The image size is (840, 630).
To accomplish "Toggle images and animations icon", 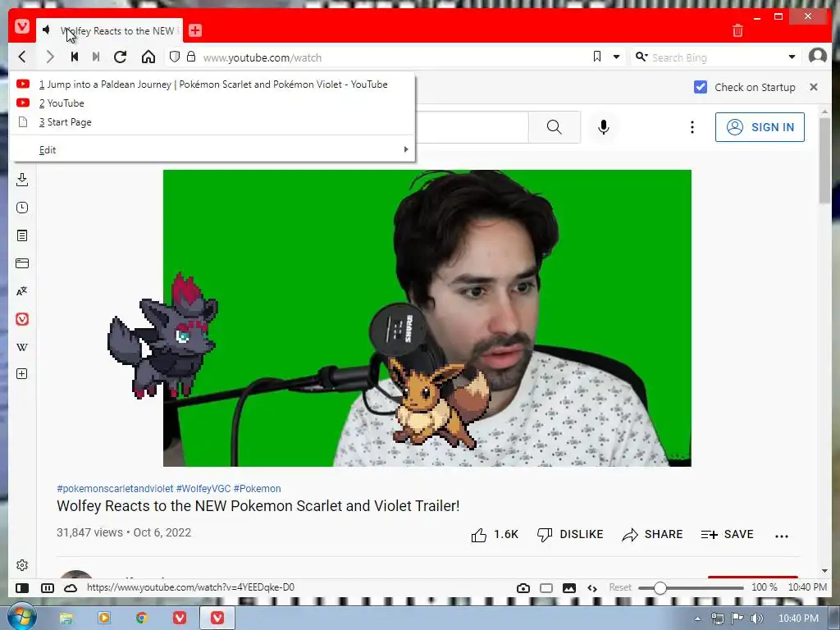I will [x=569, y=587].
